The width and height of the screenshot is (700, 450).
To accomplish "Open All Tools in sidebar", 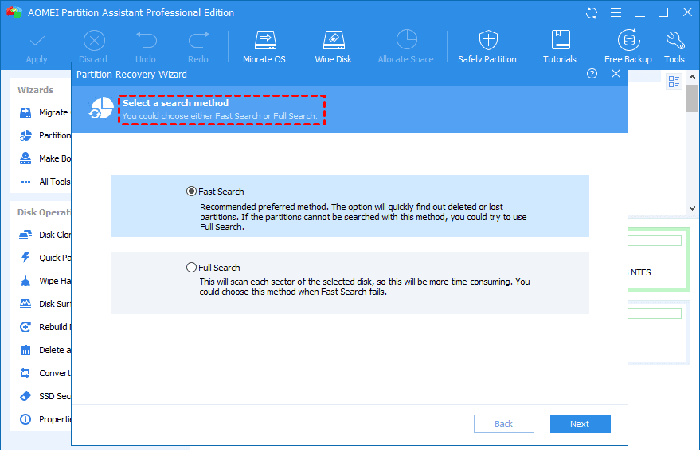I will coord(44,182).
